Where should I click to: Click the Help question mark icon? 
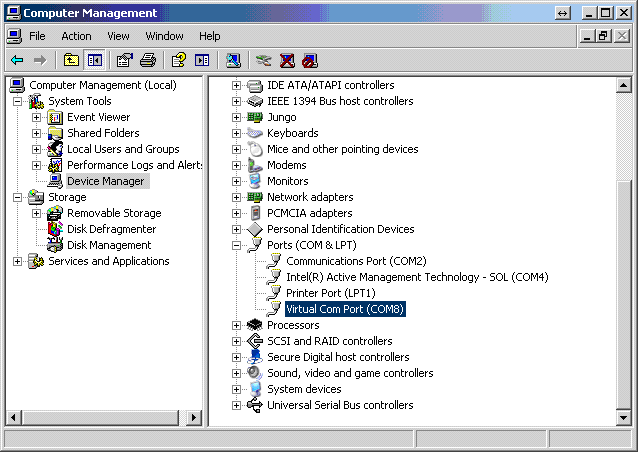(178, 60)
